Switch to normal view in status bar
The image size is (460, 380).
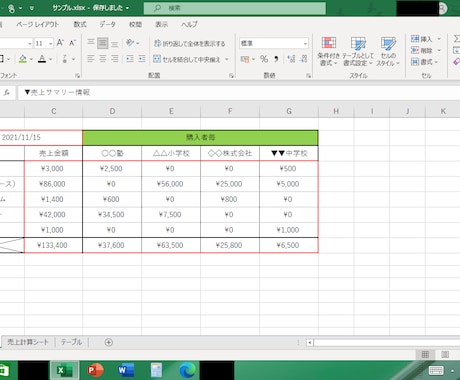click(x=425, y=354)
